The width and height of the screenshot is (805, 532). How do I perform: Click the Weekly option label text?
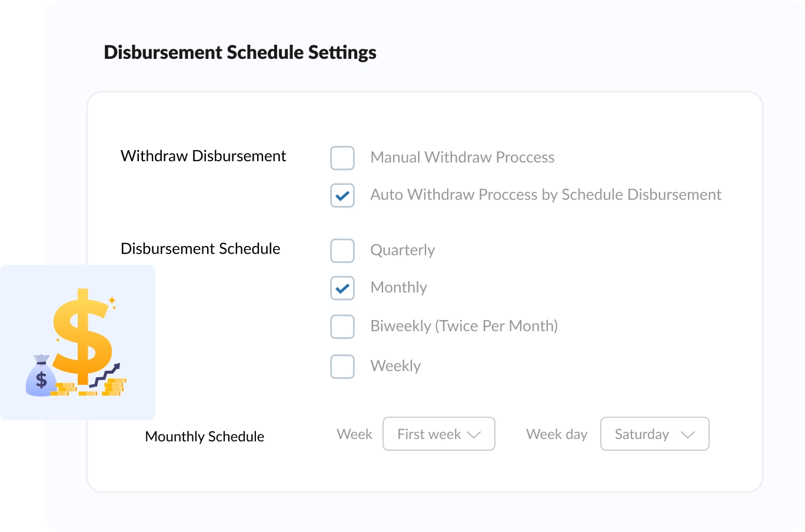[395, 366]
